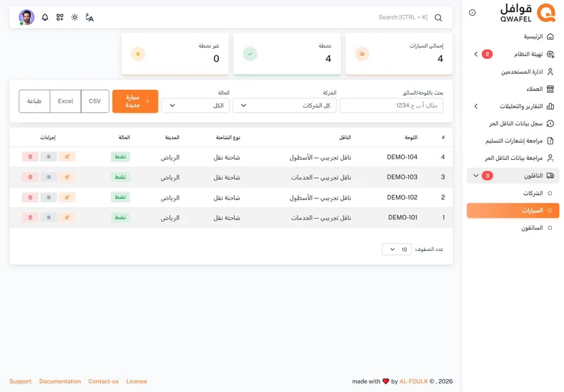Screen dimensions: 564x392
Task: Open the language switcher icon
Action: [x=89, y=17]
